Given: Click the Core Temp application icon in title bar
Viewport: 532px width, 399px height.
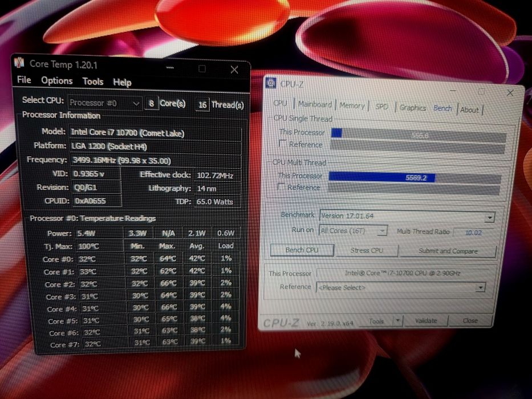Looking at the screenshot, I should coord(20,63).
